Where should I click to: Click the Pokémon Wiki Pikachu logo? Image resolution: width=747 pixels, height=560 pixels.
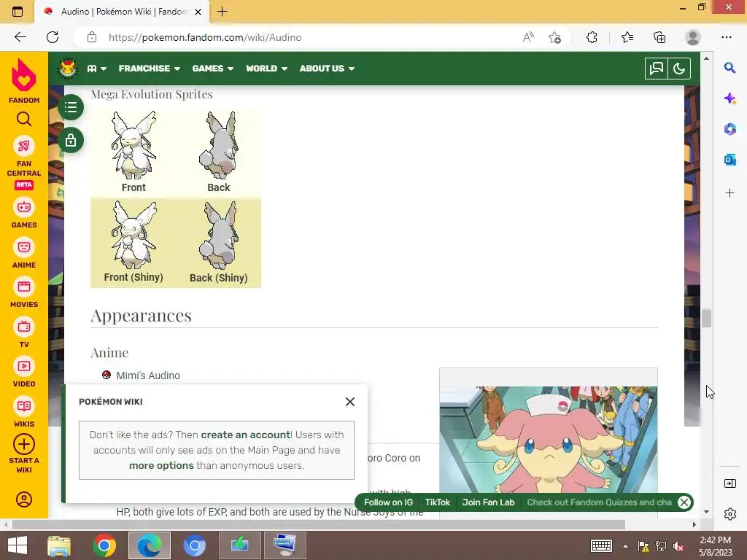click(x=67, y=69)
